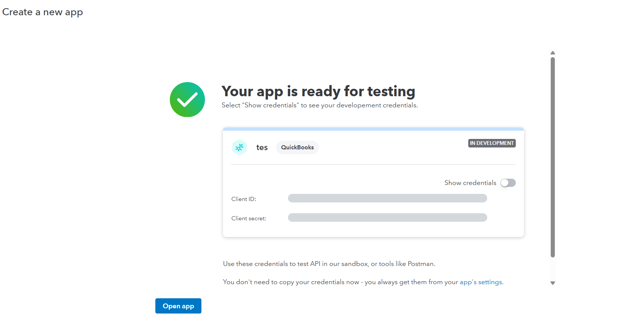This screenshot has width=644, height=328.
Task: Click the "Your app is ready for testing" title
Action: pos(318,91)
